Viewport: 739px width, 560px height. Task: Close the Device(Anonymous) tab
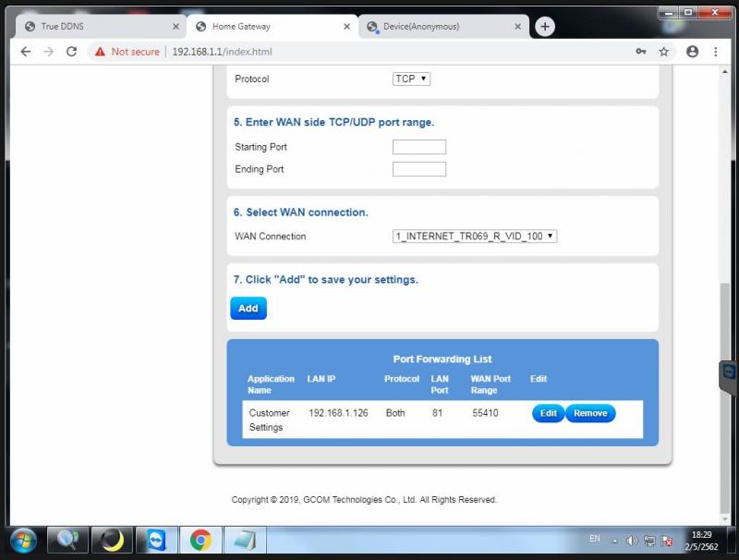coord(518,27)
